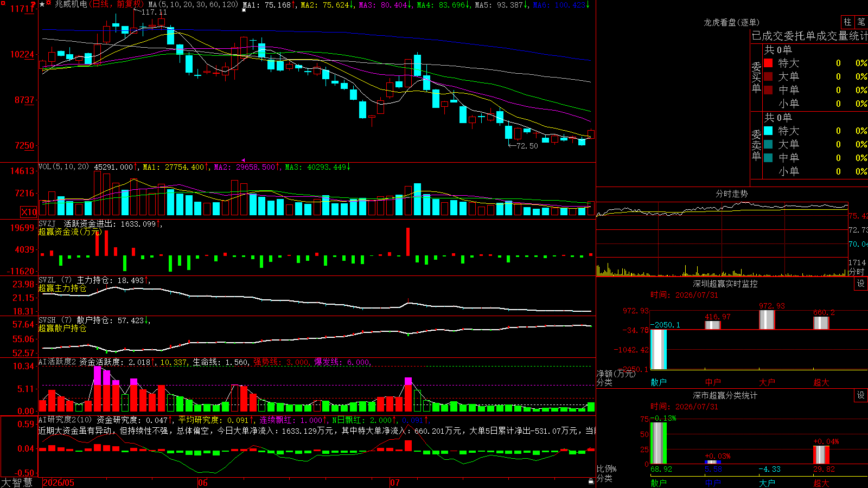Screen dimensions: 868x488
Task: Switch 龙虎看盘 to 柱 (bar) view
Action: (847, 22)
